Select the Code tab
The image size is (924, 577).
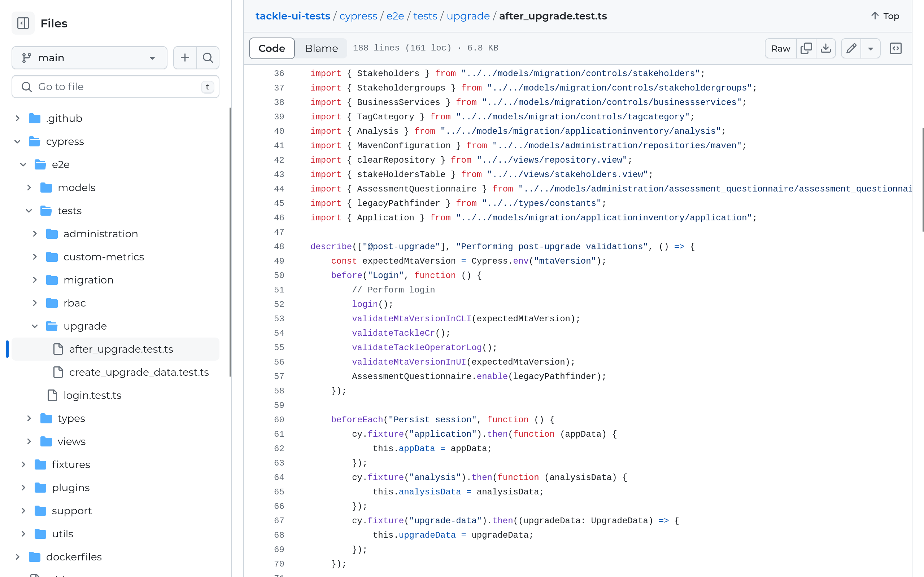[271, 48]
